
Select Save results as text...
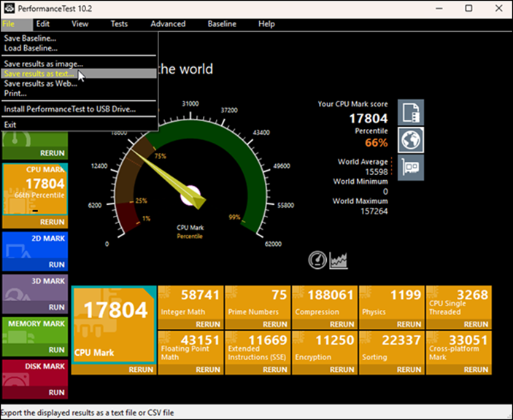click(x=79, y=74)
